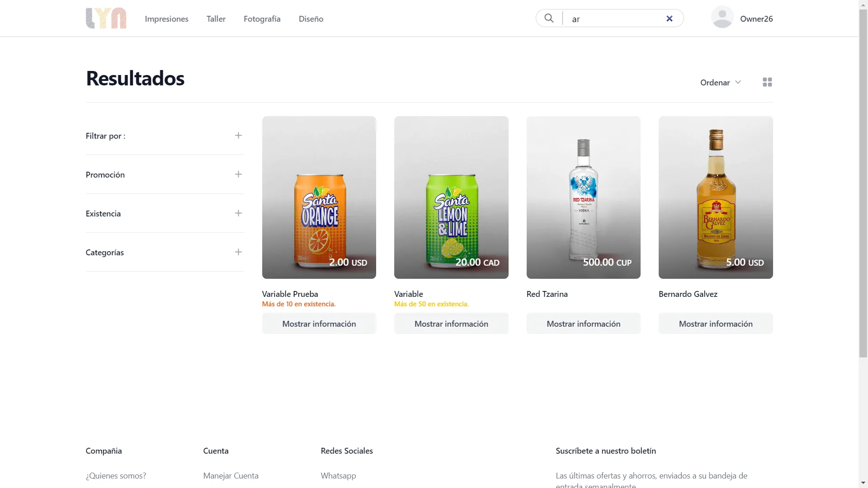Open the Santa Lemon & Lime product image

click(451, 197)
